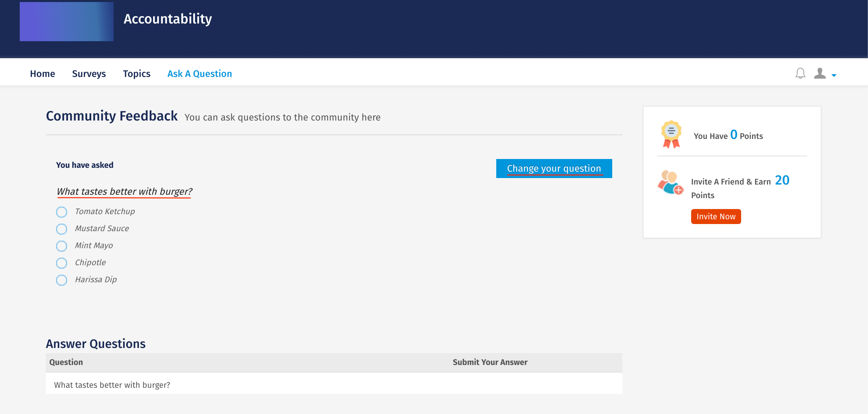This screenshot has width=868, height=414.
Task: Click the question 'What tastes better with burger?'
Action: (124, 191)
